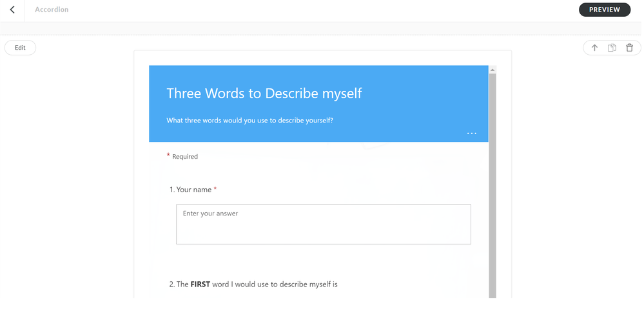Move the block up with arrow icon
The image size is (644, 309).
(x=594, y=48)
